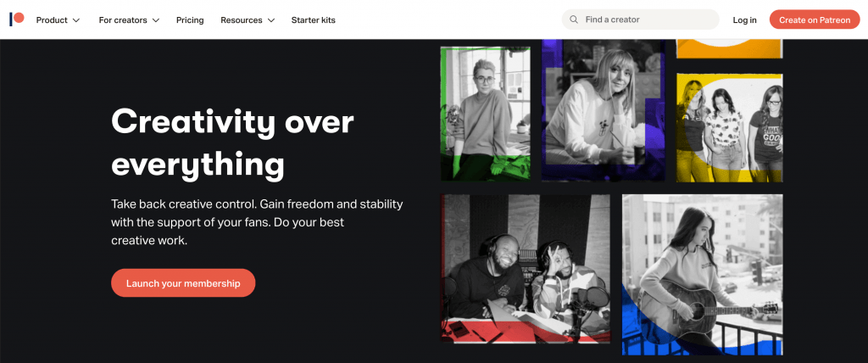Click the Create on Patreon button
Screen dimensions: 868x363
(815, 20)
